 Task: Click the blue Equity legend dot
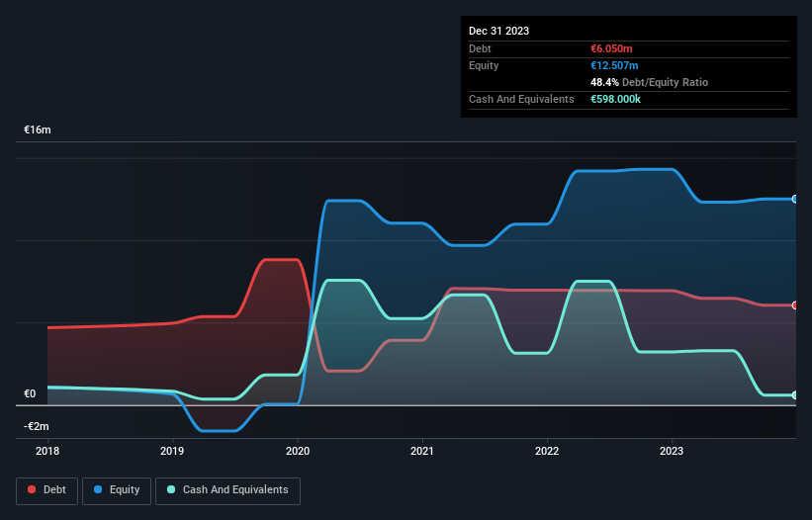click(x=98, y=489)
